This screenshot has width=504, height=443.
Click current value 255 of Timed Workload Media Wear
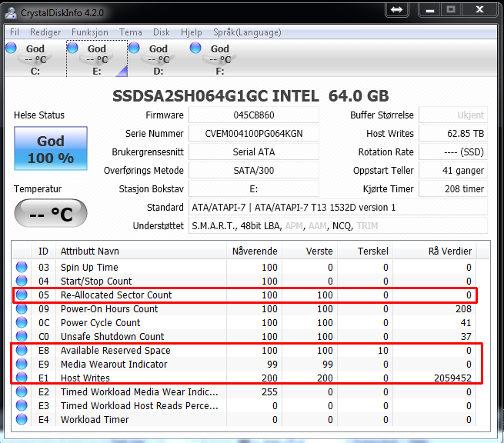point(269,392)
